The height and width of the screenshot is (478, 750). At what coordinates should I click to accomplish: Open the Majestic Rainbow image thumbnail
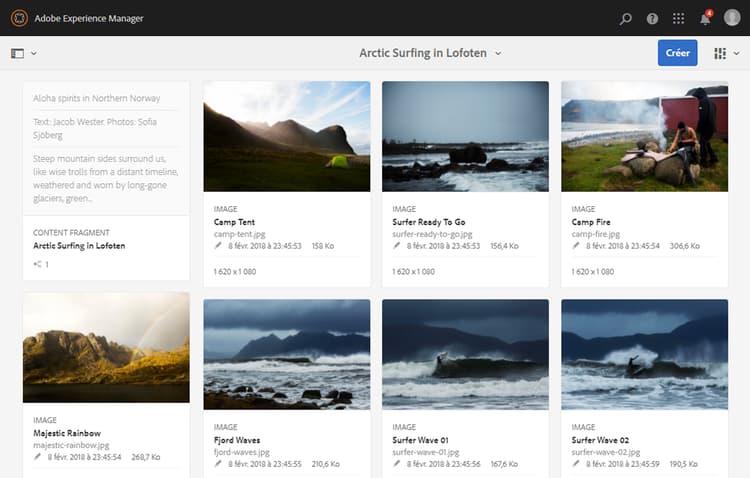(x=106, y=347)
